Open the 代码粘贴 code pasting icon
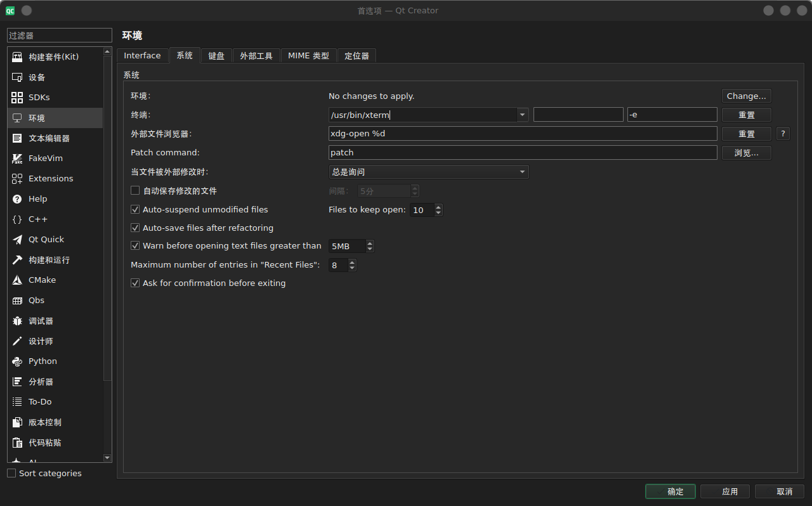The image size is (812, 506). click(17, 443)
